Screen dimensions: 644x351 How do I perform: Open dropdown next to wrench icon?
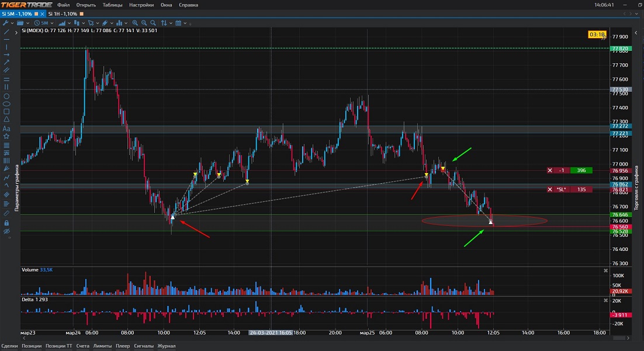click(12, 23)
